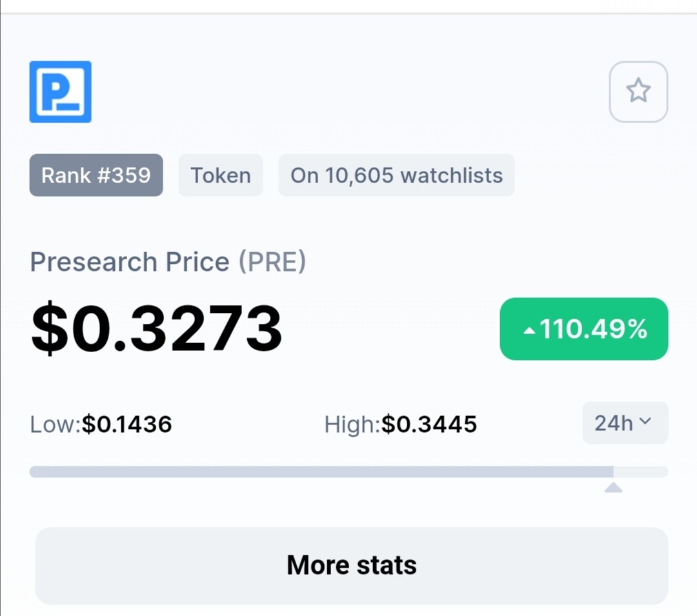The height and width of the screenshot is (616, 697).
Task: Select the Rank #359 badge
Action: (96, 175)
